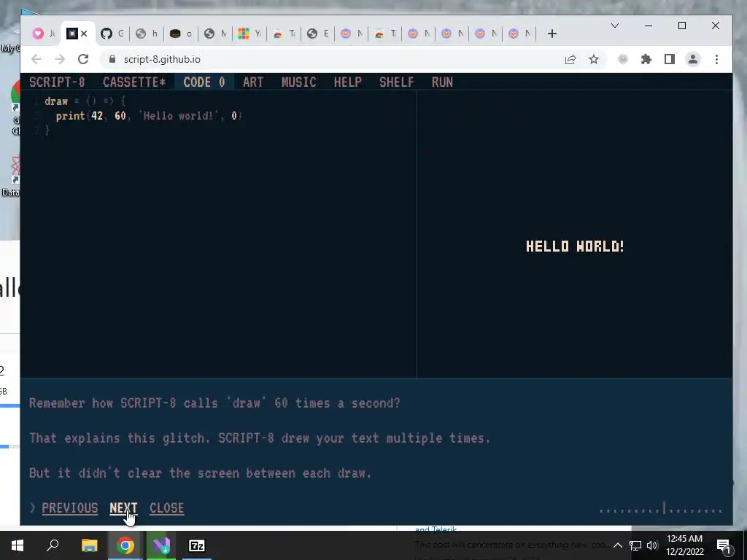Bookmark this page with the star icon
This screenshot has height=560, width=747.
point(594,59)
